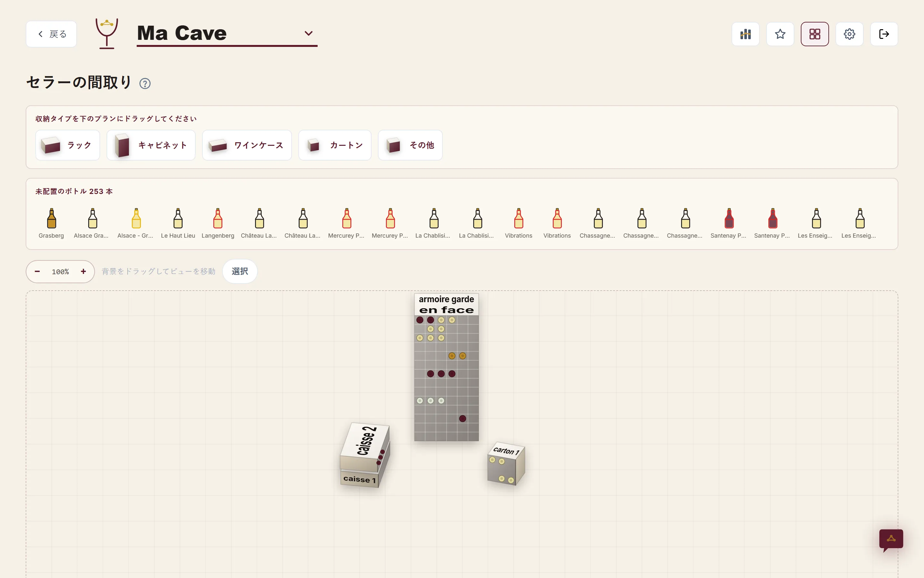The height and width of the screenshot is (578, 924).
Task: Select the caisse 1 wine case
Action: [360, 478]
